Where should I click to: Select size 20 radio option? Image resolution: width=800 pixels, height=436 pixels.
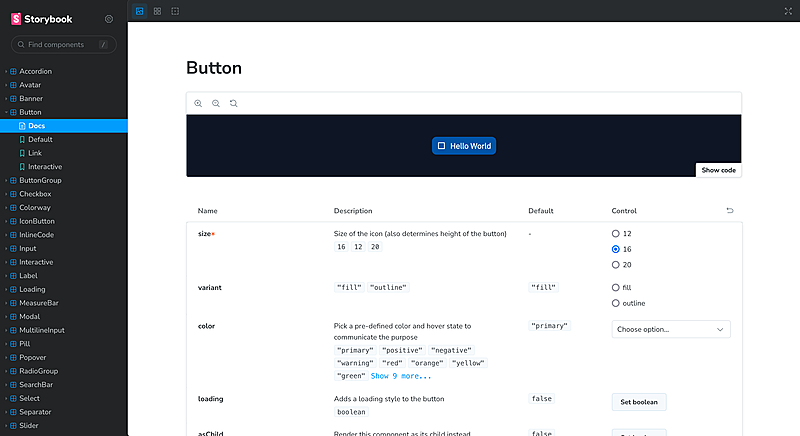coord(616,265)
